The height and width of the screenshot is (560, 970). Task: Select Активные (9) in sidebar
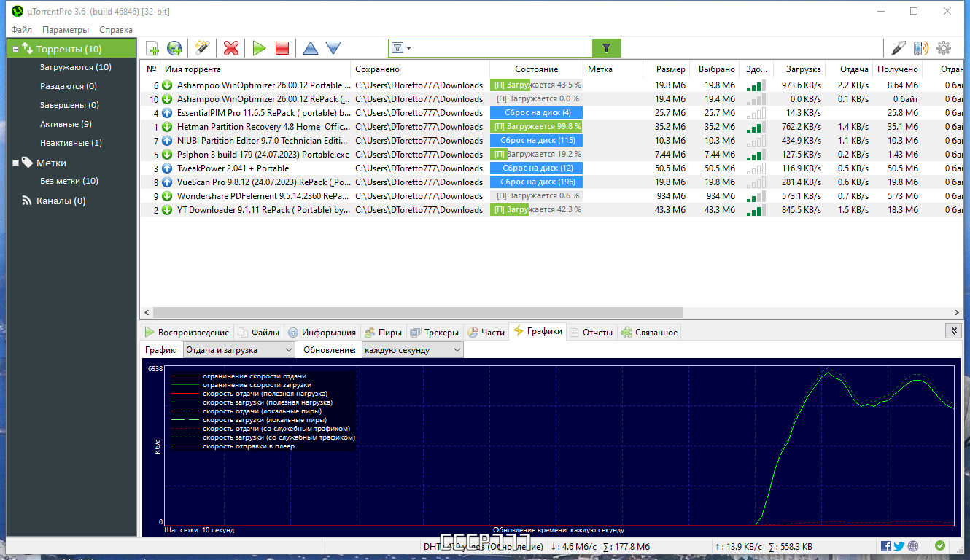(x=66, y=124)
